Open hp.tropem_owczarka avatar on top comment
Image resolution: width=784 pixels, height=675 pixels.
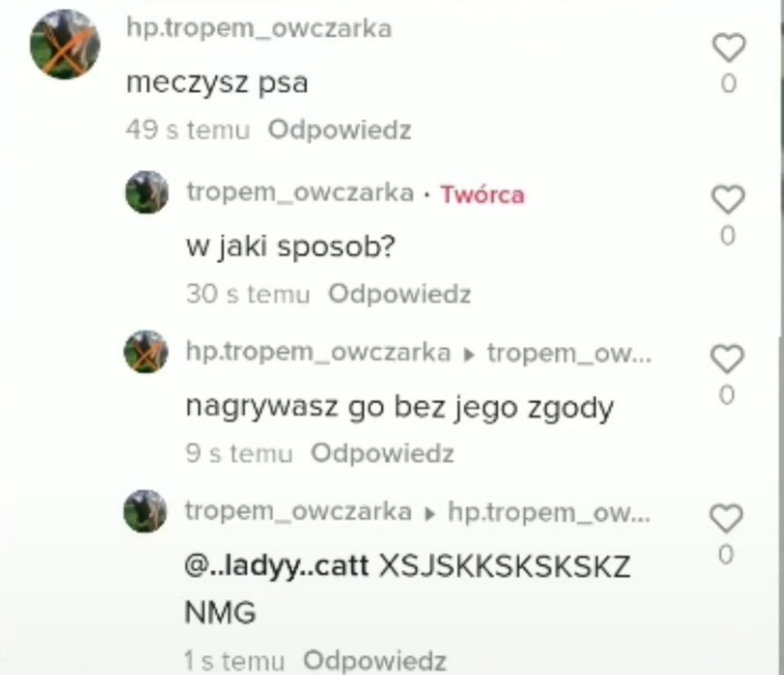[65, 44]
